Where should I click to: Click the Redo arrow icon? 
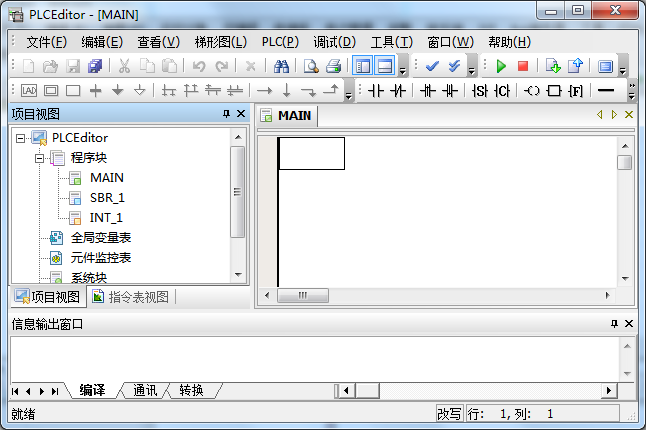[222, 66]
